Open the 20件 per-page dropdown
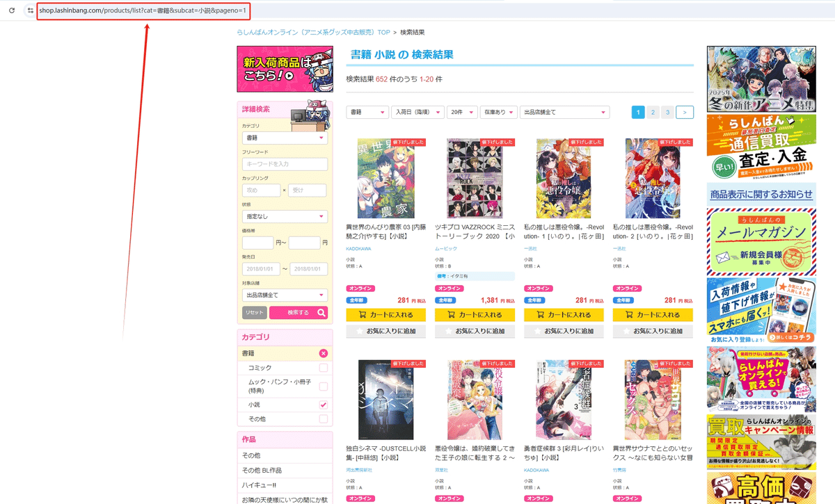 pos(463,112)
